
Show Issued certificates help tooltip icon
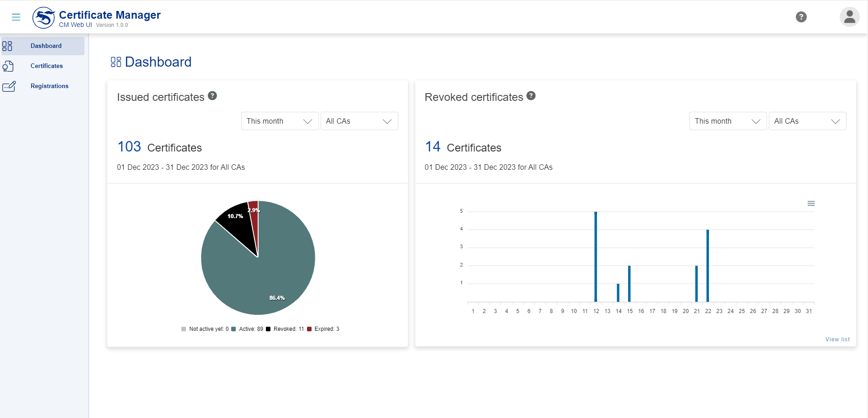tap(212, 96)
